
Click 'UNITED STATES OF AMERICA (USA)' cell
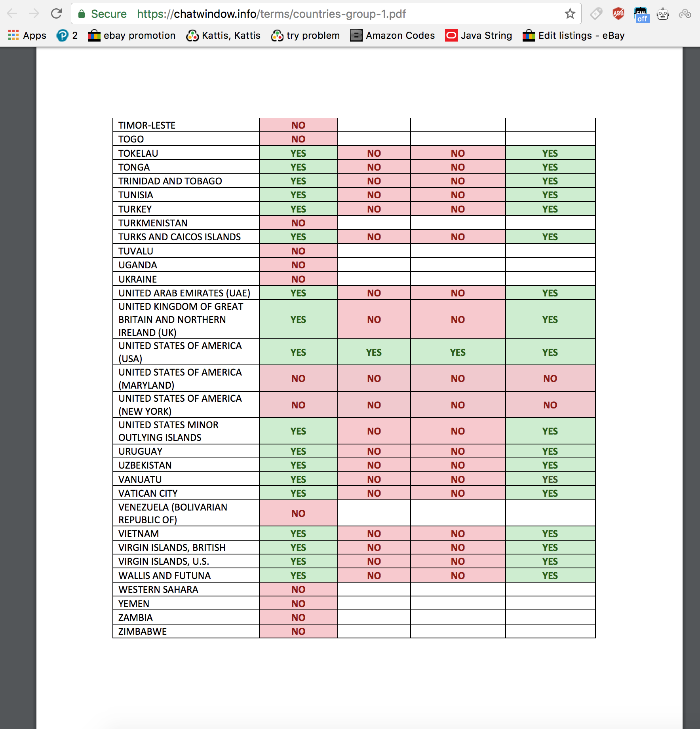pyautogui.click(x=186, y=352)
